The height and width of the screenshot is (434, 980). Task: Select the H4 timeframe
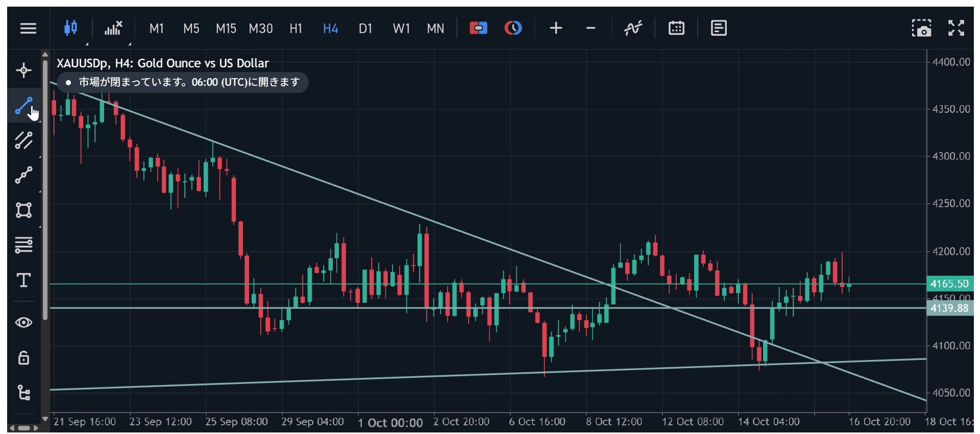pos(331,29)
